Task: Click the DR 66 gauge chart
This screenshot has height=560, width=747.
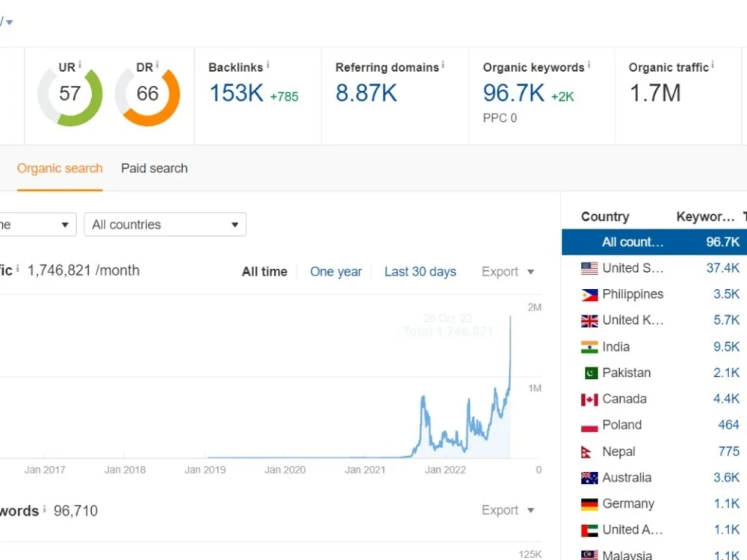Action: (x=147, y=94)
